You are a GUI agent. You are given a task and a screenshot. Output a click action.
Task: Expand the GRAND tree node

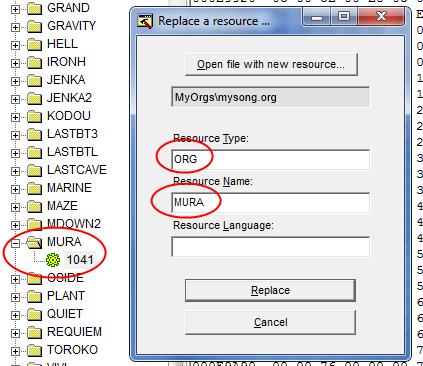pos(15,9)
